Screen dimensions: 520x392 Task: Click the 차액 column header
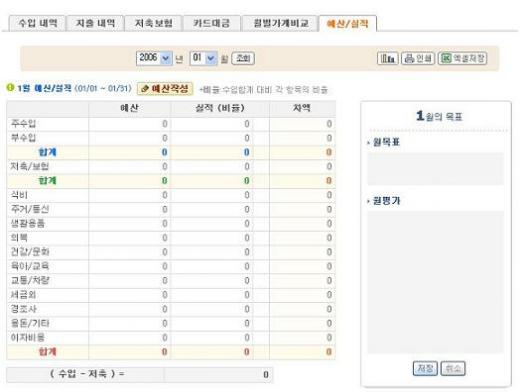[x=302, y=108]
